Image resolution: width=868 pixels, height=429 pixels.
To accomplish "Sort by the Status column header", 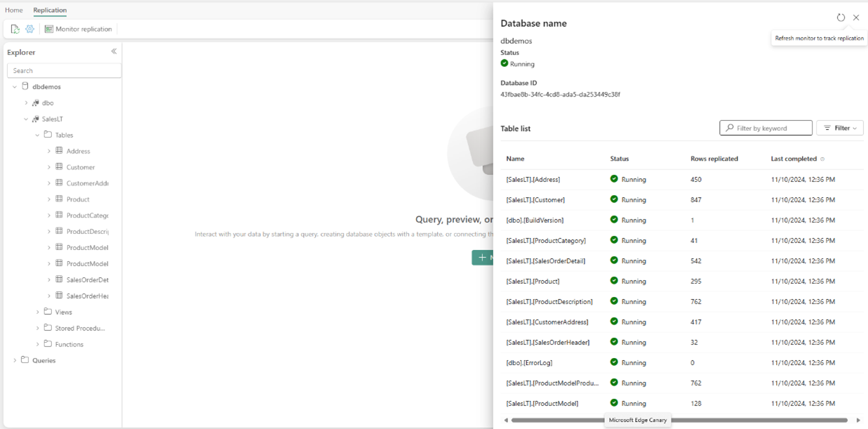I will 620,159.
